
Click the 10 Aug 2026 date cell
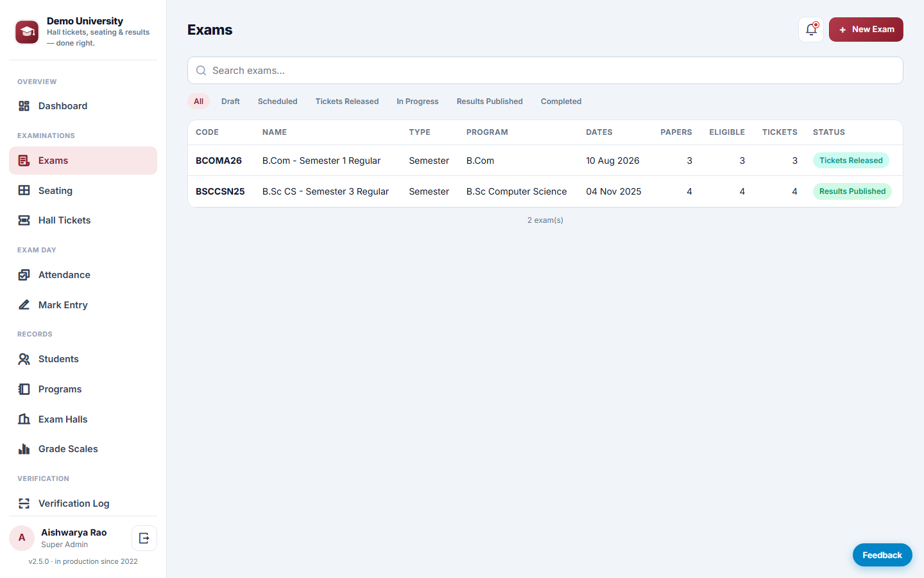coord(613,161)
